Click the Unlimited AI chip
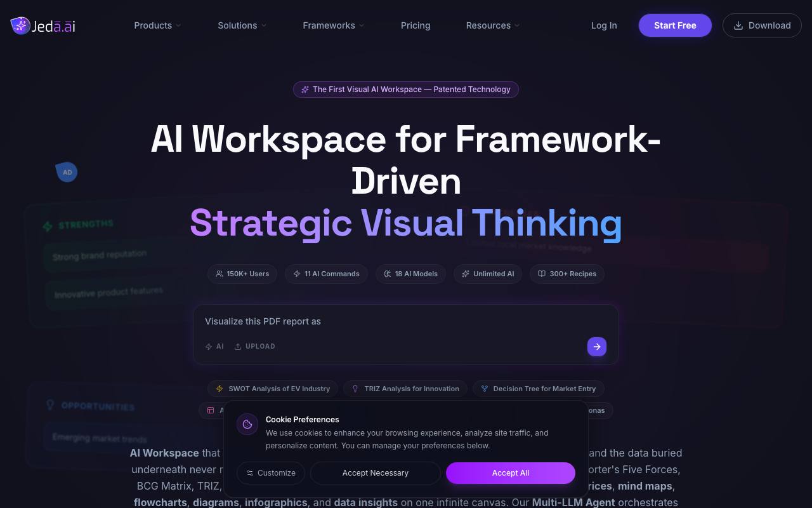Screen dimensions: 812x508 (488, 274)
